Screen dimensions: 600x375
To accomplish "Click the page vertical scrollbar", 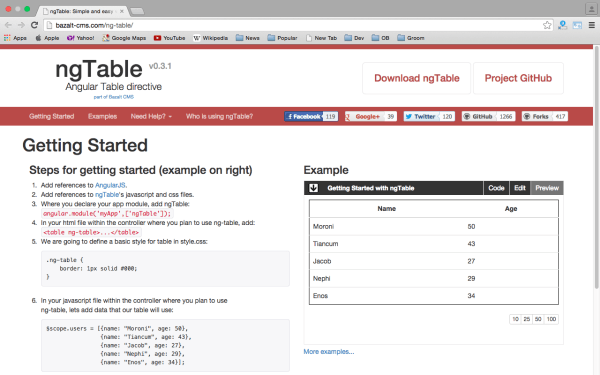I will click(596, 167).
